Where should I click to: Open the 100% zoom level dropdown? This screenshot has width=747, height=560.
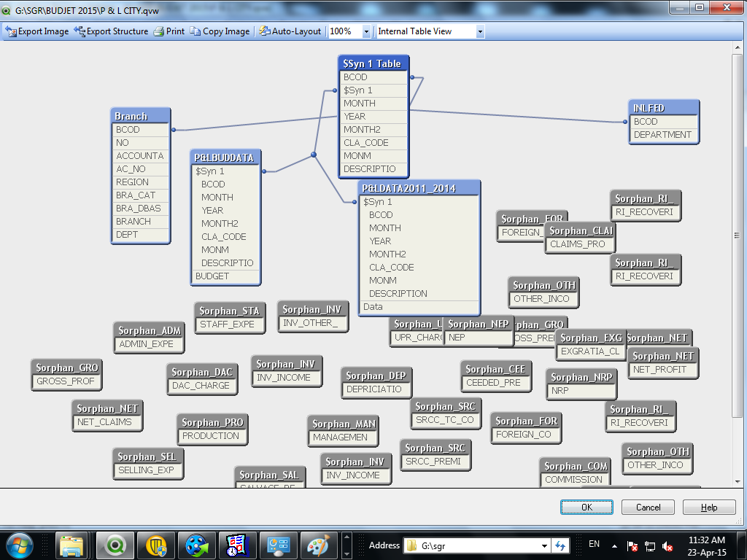click(366, 31)
